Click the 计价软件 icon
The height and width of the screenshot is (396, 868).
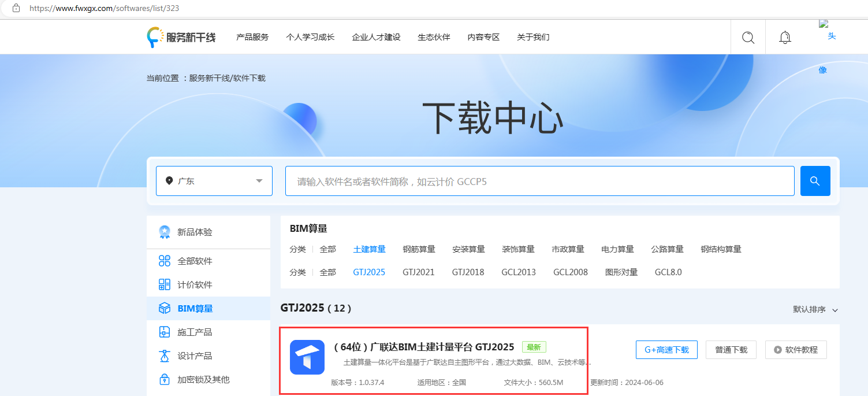coord(165,284)
